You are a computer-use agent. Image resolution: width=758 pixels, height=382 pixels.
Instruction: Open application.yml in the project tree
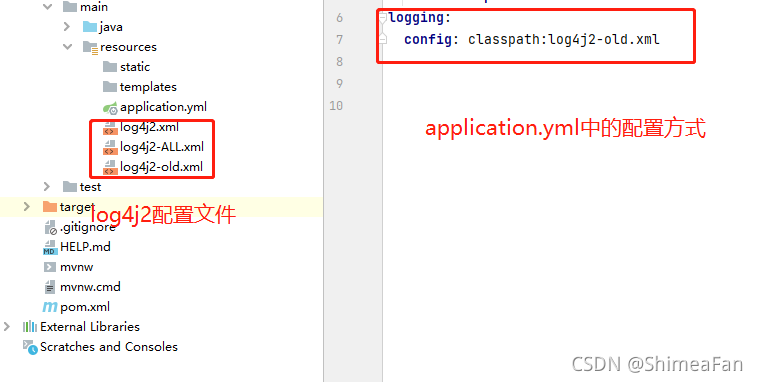[163, 107]
